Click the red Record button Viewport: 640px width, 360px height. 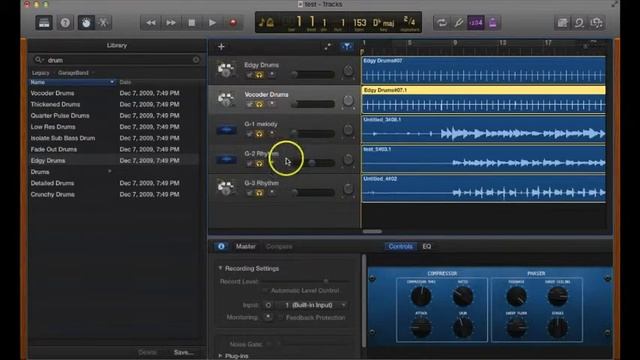pyautogui.click(x=233, y=23)
